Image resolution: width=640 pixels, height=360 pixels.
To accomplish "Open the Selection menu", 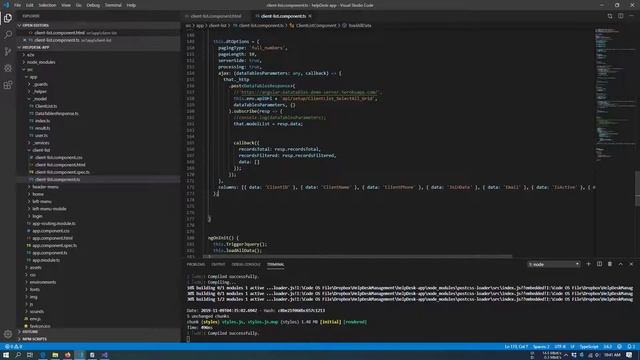I will click(x=47, y=5).
